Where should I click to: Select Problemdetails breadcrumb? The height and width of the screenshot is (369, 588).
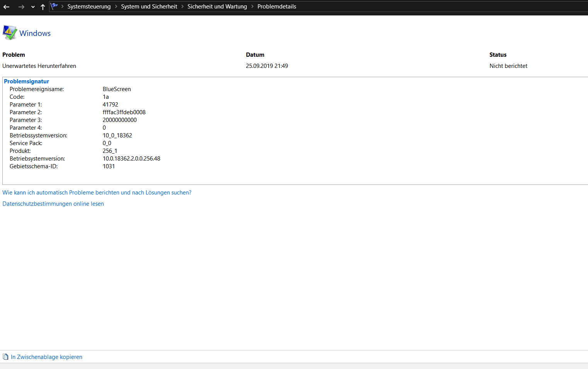pos(277,7)
